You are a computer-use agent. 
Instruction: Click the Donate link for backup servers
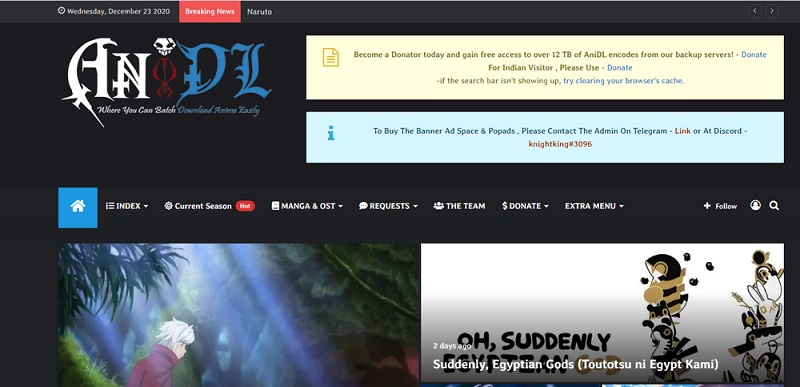754,55
